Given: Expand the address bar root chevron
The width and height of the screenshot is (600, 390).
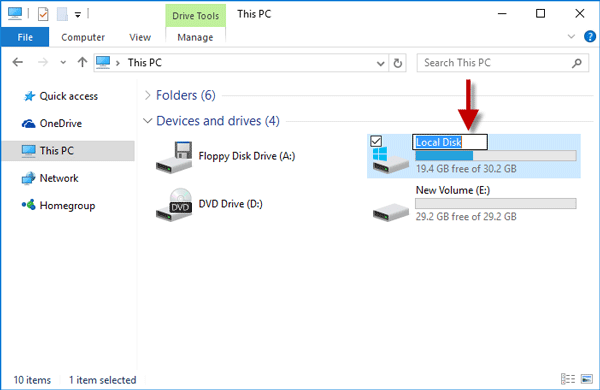Looking at the screenshot, I should (118, 63).
